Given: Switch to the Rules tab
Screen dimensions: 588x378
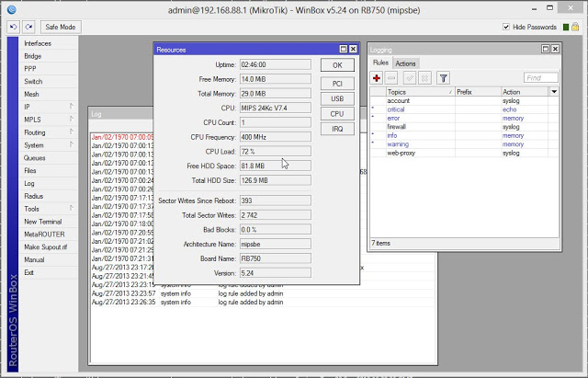Looking at the screenshot, I should (380, 63).
